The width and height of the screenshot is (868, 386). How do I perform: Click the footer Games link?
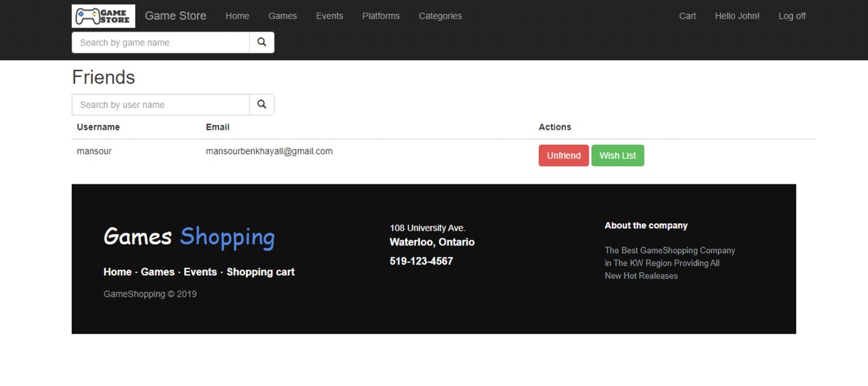tap(158, 272)
